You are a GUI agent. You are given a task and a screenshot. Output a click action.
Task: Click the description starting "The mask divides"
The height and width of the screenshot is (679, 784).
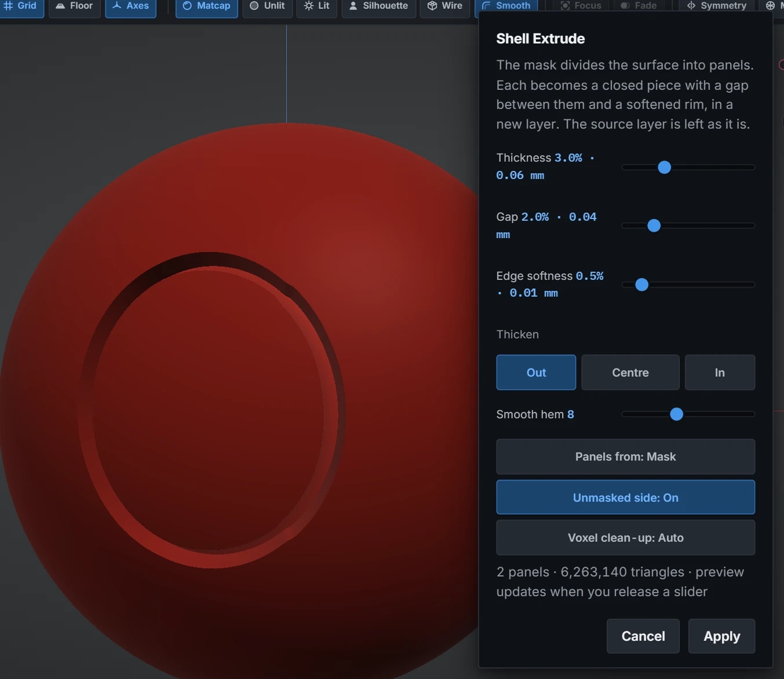pos(625,94)
